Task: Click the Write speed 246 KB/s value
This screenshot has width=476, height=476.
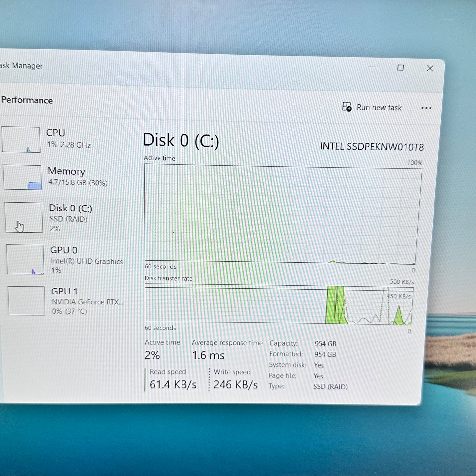Action: (236, 384)
